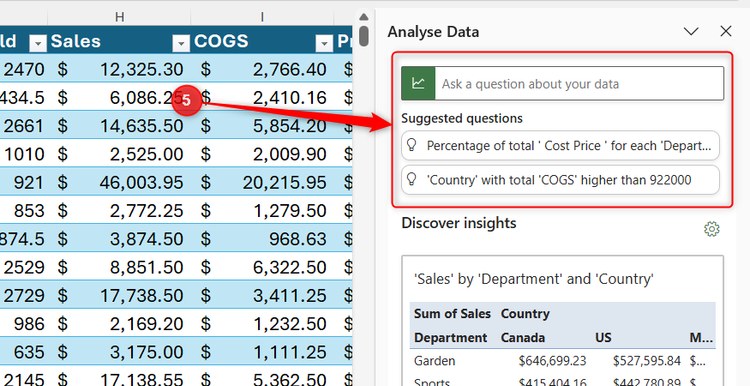Select column H header
Image resolution: width=750 pixels, height=386 pixels.
(119, 17)
